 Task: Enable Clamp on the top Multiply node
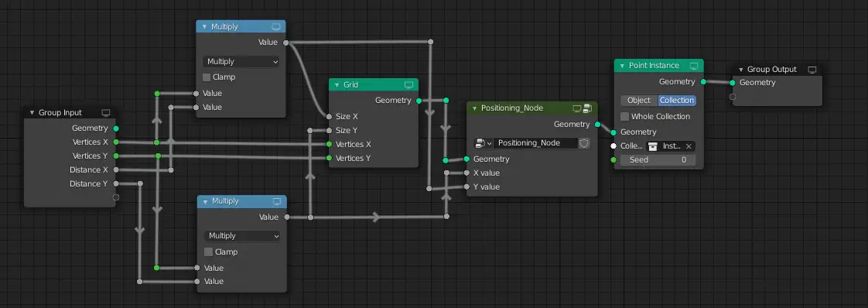[207, 77]
